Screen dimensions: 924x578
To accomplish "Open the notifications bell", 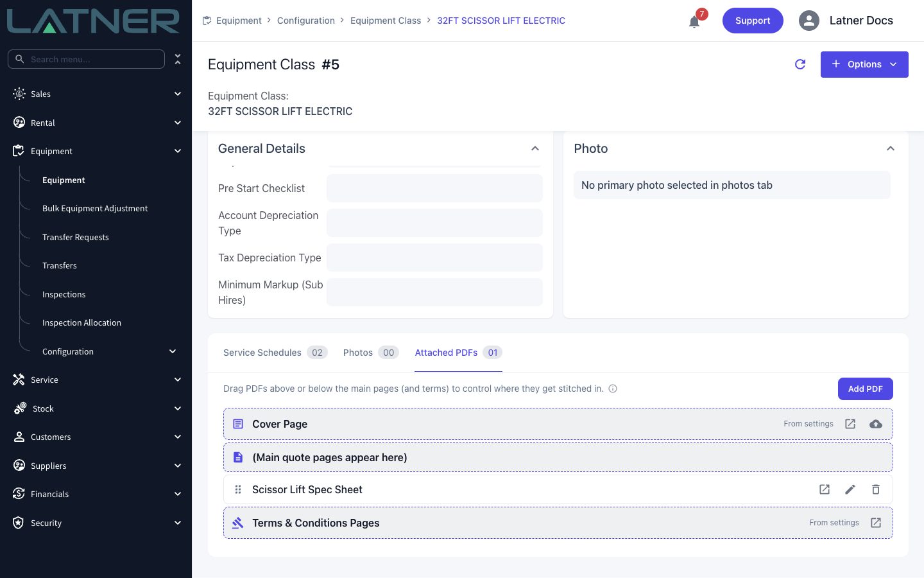I will (x=694, y=22).
